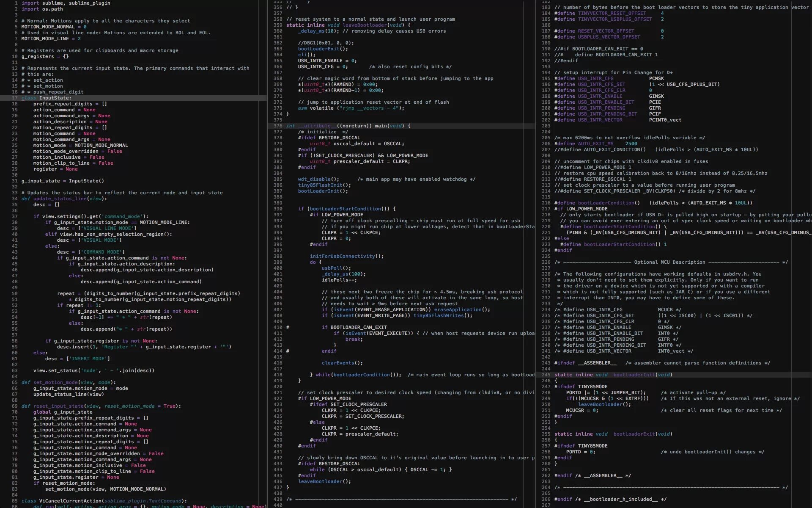The width and height of the screenshot is (812, 508).
Task: Click the initForUsbConnectivity() call
Action: pyautogui.click(x=346, y=256)
